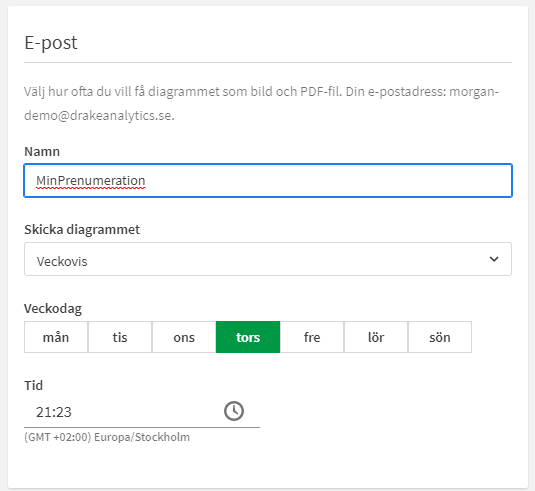Select mån as the weekday
The width and height of the screenshot is (535, 491).
56,337
